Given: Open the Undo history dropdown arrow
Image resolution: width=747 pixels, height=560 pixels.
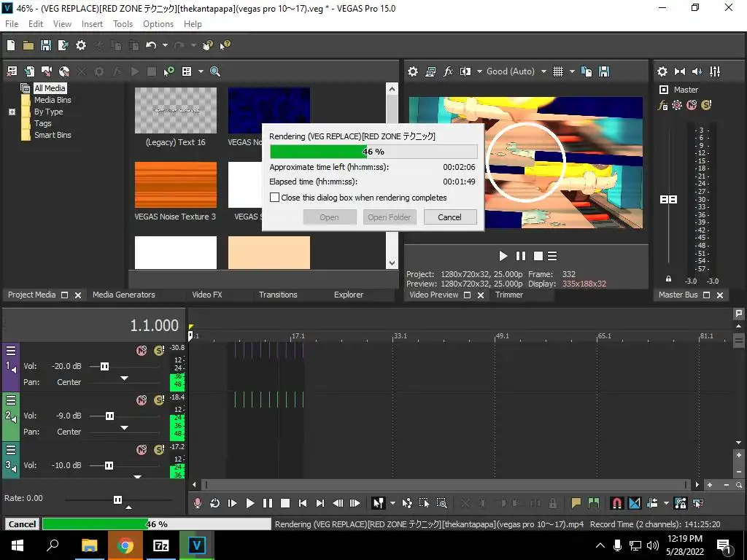Looking at the screenshot, I should tap(165, 45).
